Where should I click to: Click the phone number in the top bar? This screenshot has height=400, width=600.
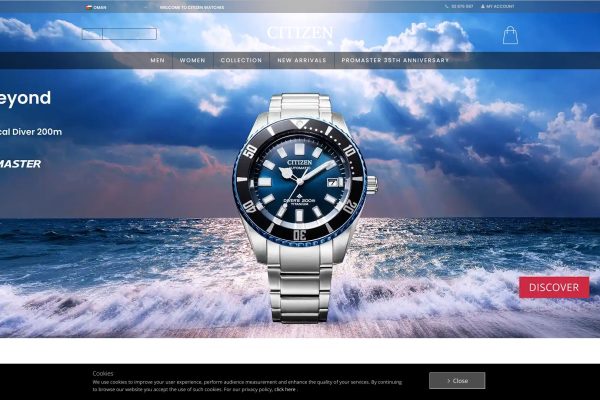[462, 7]
